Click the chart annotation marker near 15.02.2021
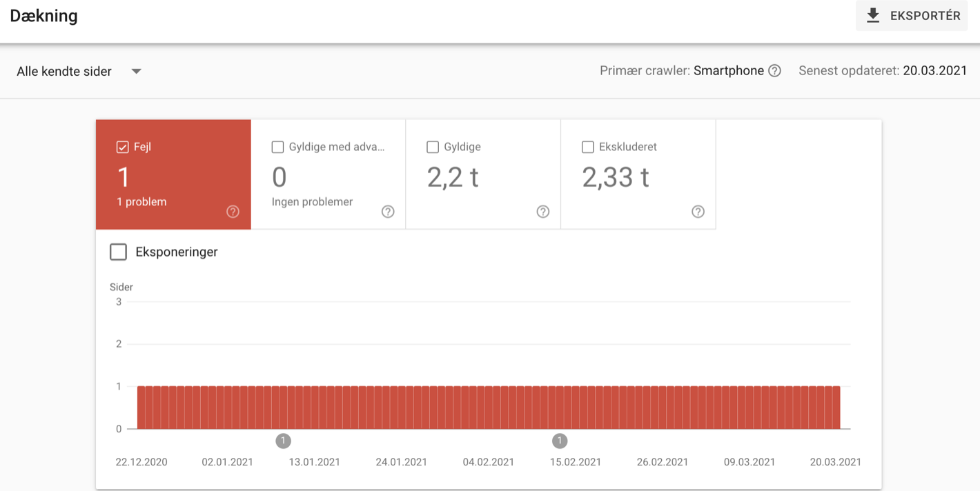 coord(560,441)
